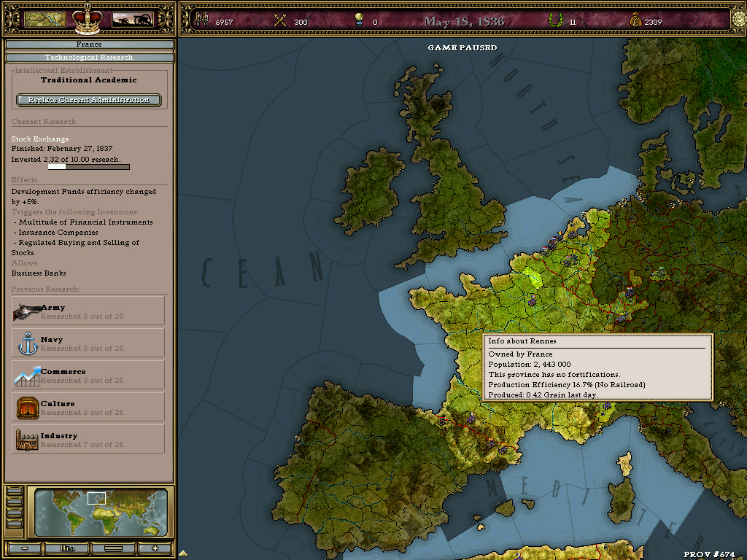Open the cannon military view button

pos(132,20)
